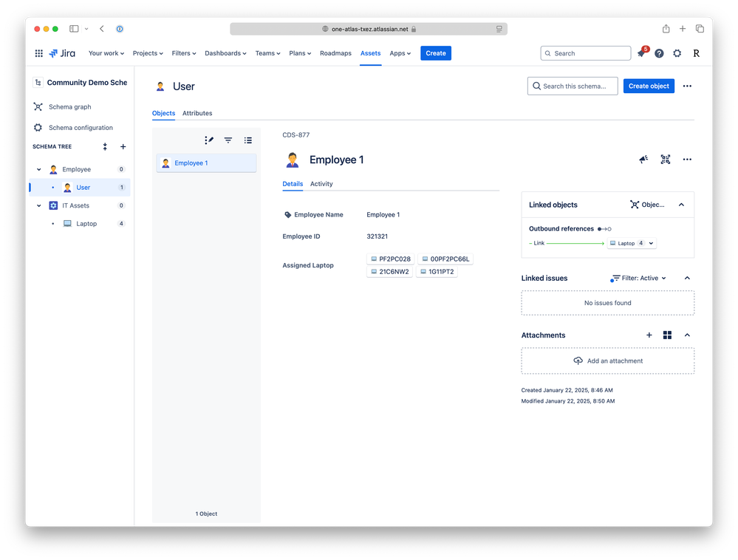Click the Jira logo
This screenshot has width=738, height=560.
(x=62, y=53)
